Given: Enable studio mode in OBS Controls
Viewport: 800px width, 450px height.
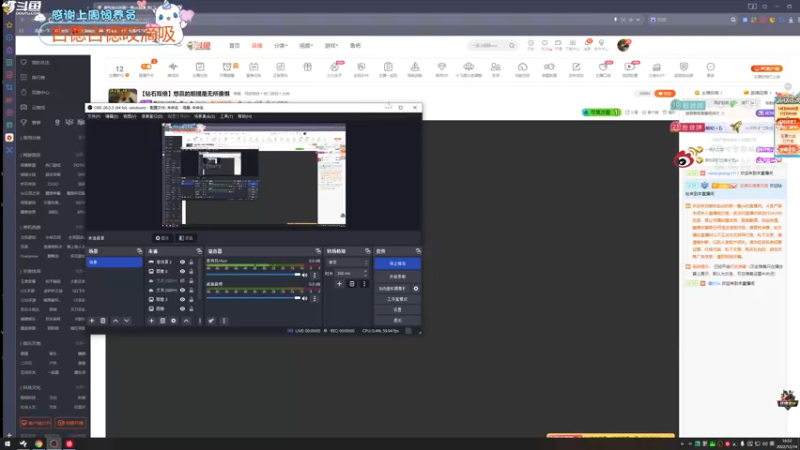Looking at the screenshot, I should pos(397,299).
